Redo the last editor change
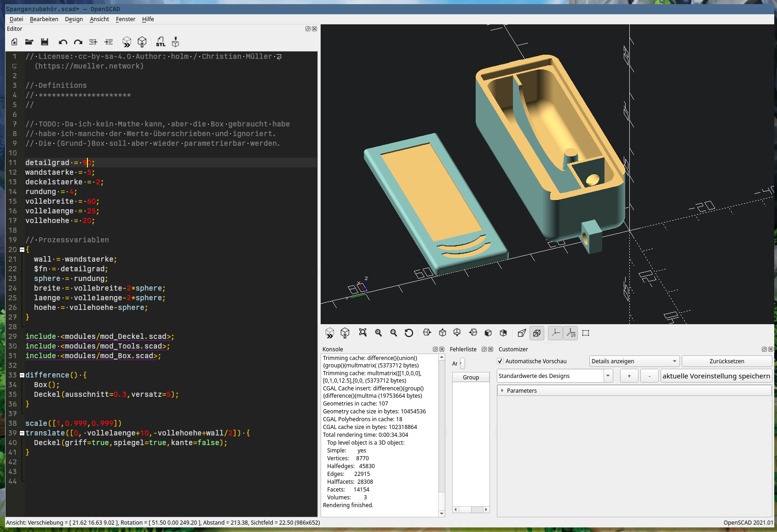Viewport: 777px width, 532px height. [78, 42]
